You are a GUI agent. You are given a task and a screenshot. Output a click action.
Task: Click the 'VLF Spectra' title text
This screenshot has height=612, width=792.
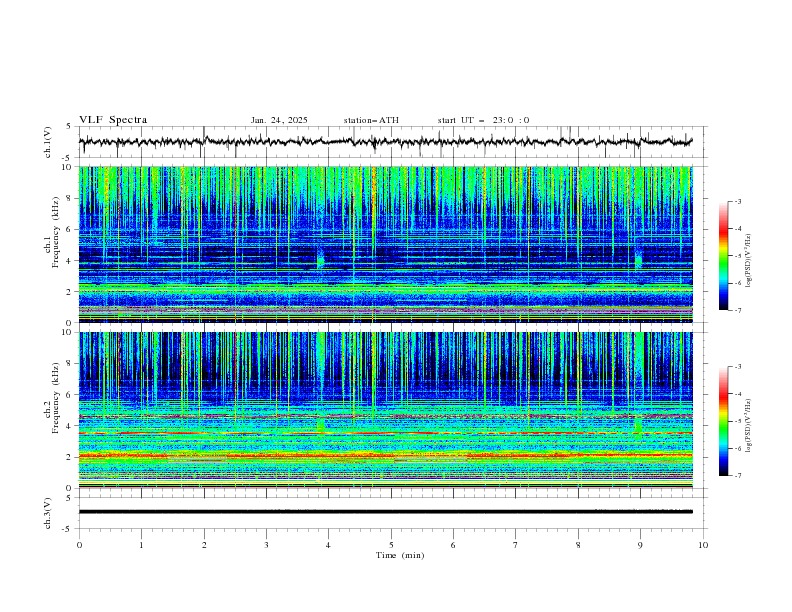(113, 120)
